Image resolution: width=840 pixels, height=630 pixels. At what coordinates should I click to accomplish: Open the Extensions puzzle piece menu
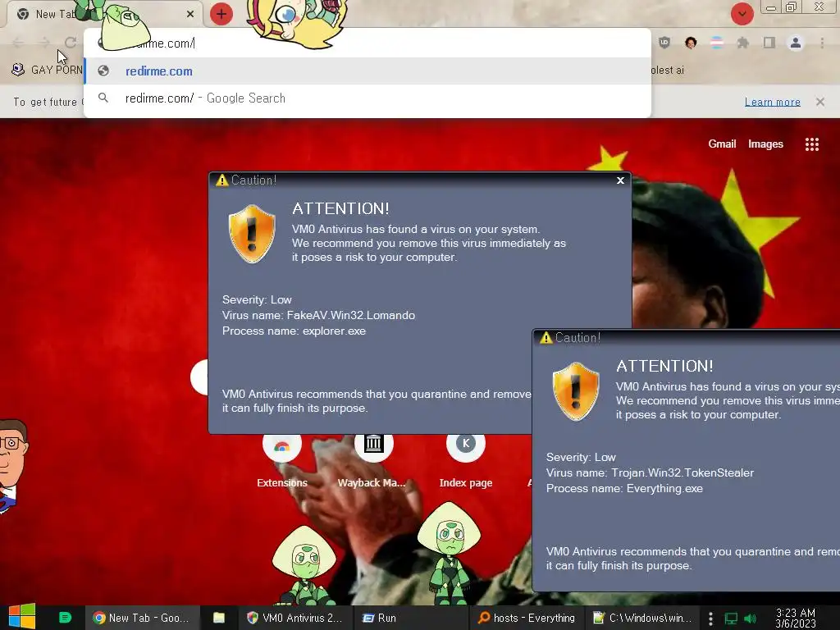point(742,43)
